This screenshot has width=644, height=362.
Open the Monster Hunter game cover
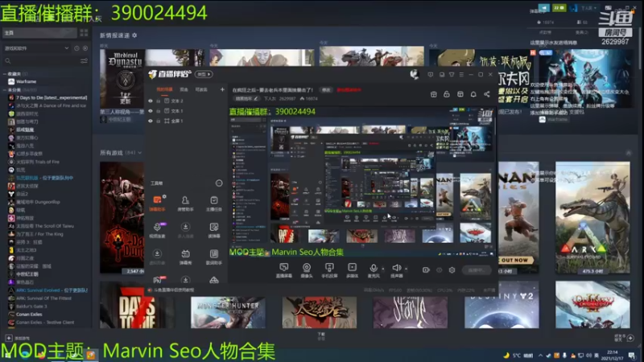tap(228, 313)
